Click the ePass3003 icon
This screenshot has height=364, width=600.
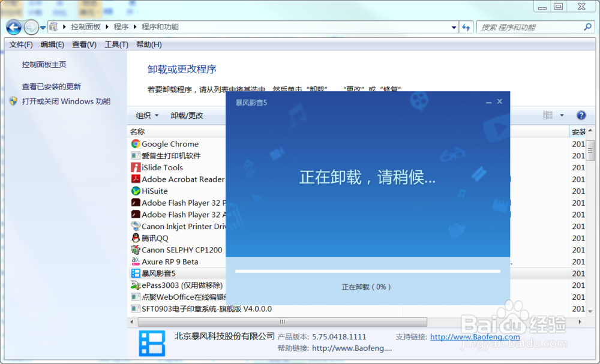coord(136,285)
